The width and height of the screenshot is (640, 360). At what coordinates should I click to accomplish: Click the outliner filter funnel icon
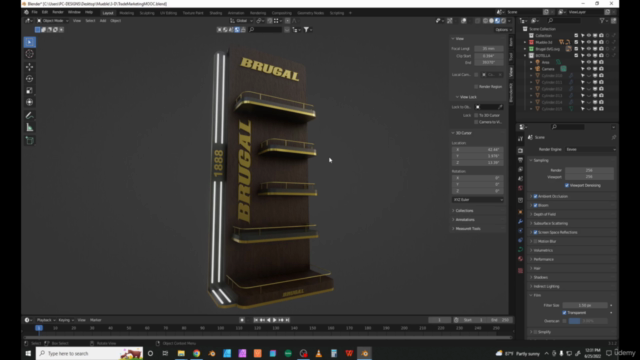pos(602,20)
